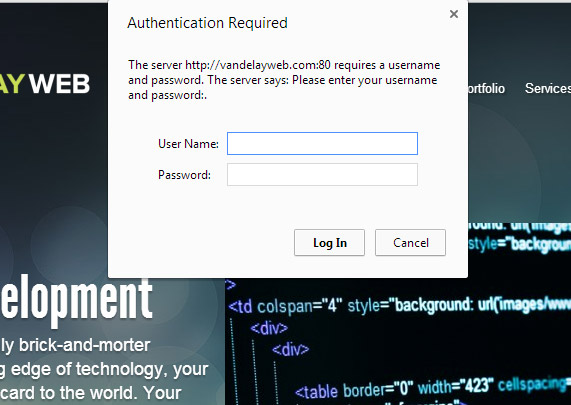This screenshot has height=405, width=571.
Task: Click the 'brick-and-morter' paragraph line
Action: point(75,345)
